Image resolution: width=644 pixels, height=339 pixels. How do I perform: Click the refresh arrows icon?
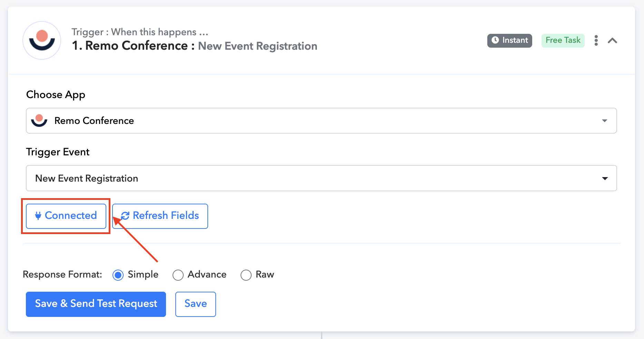(x=125, y=216)
